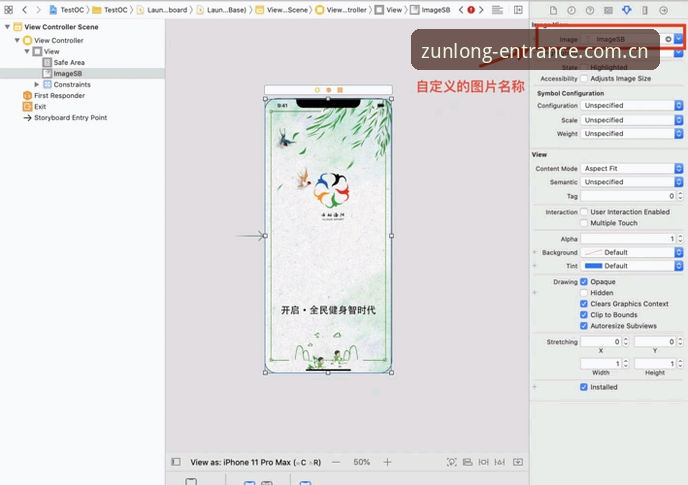Image resolution: width=688 pixels, height=485 pixels.
Task: Go back in editor history
Action: [25, 10]
